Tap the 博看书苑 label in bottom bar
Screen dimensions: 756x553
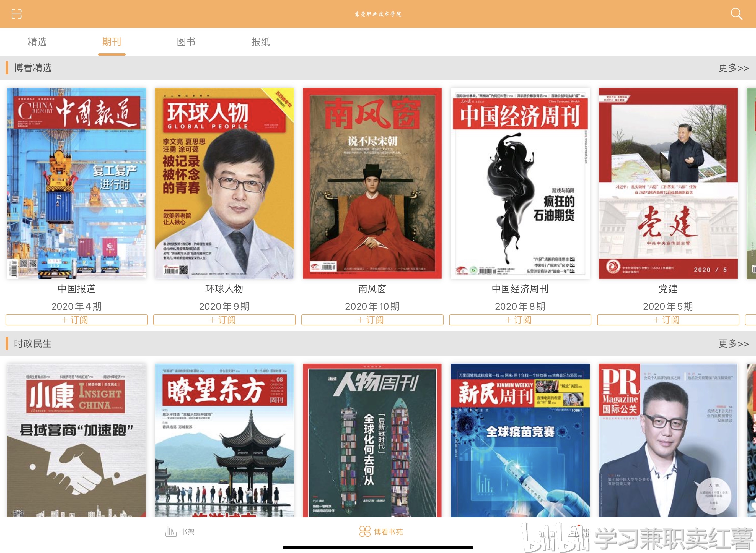click(x=388, y=532)
